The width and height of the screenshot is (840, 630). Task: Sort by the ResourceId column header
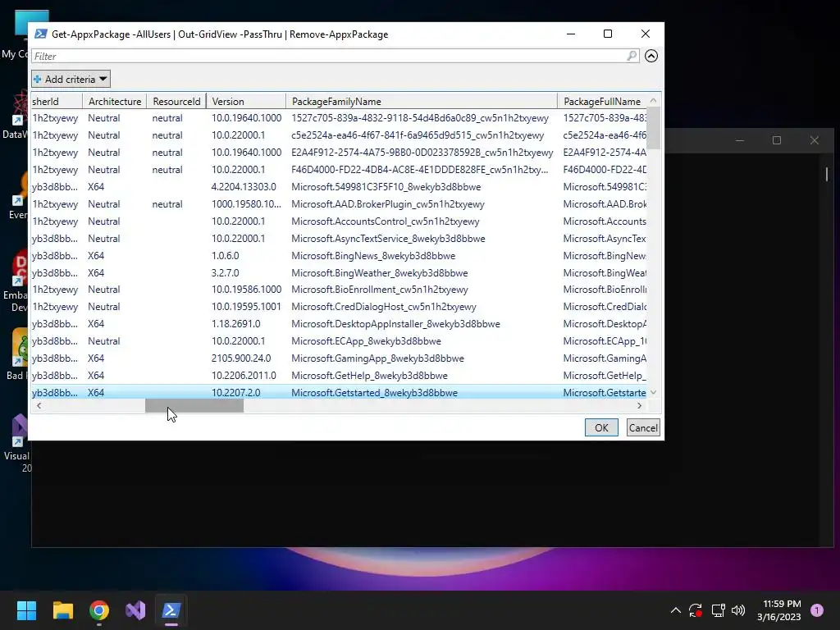pos(176,101)
